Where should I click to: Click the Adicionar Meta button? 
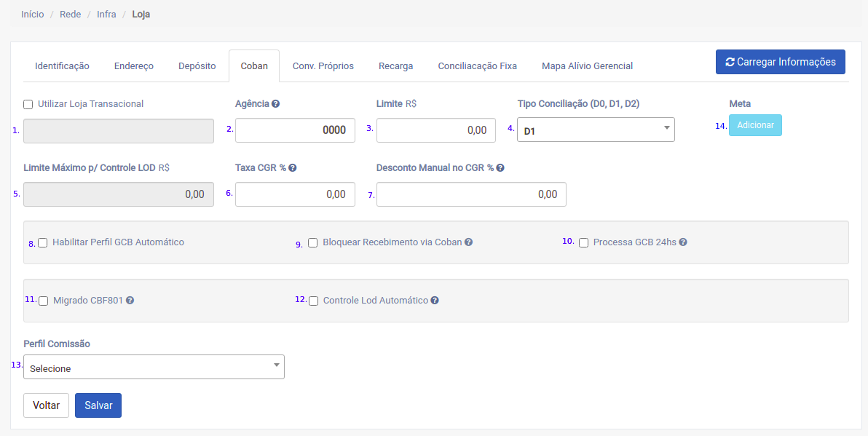[x=755, y=125]
